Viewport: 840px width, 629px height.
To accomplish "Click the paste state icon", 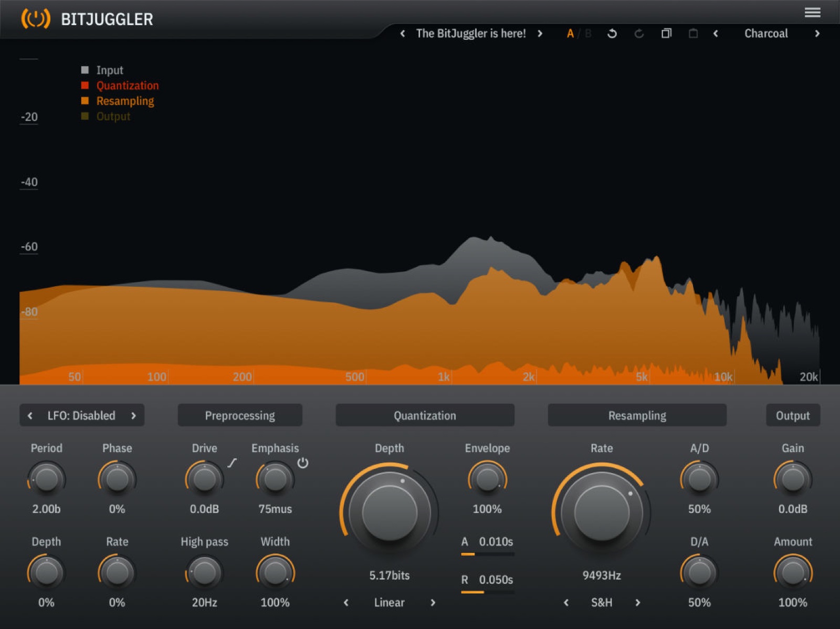I will pos(693,34).
